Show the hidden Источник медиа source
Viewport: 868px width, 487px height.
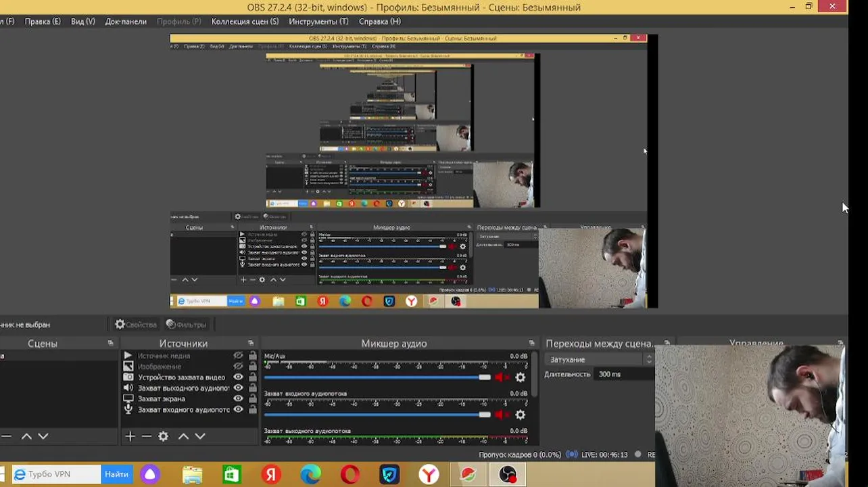click(x=238, y=356)
